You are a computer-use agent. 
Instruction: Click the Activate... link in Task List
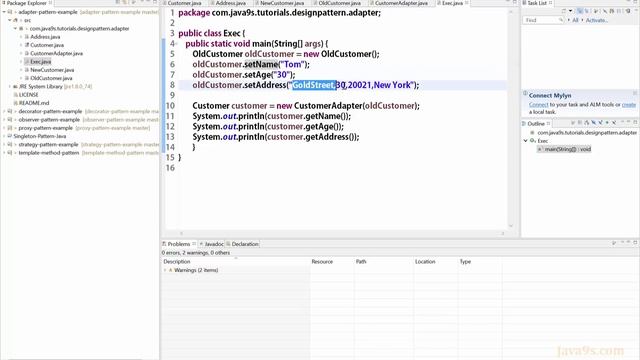pos(596,20)
